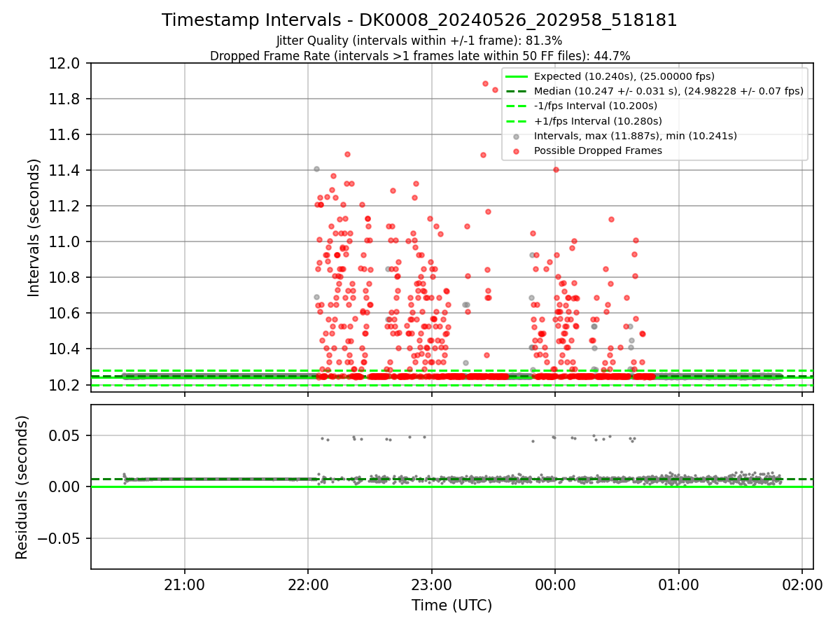This screenshot has height=630, width=840.
Task: Click the "Dropped Frame Rate" 44.7% subtitle line
Action: point(420,56)
